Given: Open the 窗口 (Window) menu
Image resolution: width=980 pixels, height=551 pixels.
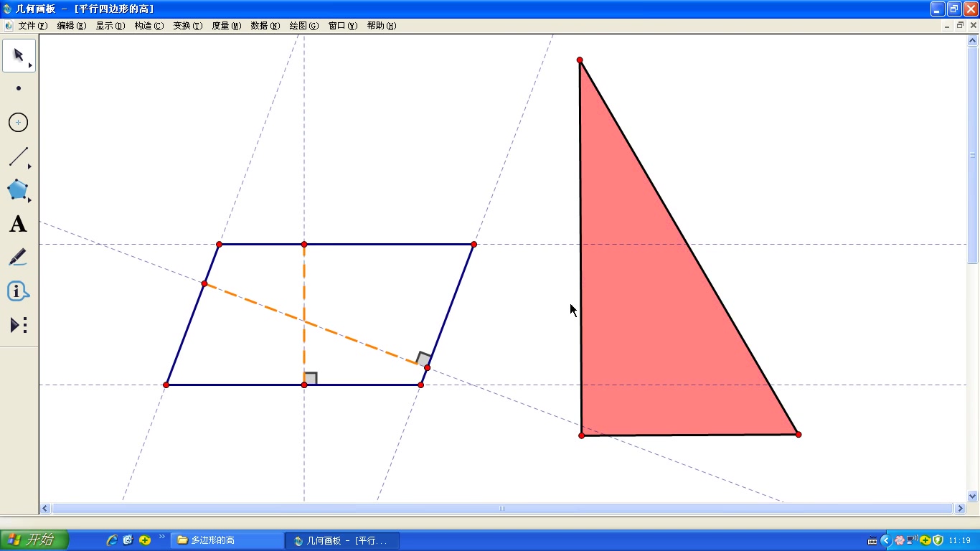Looking at the screenshot, I should pyautogui.click(x=343, y=26).
